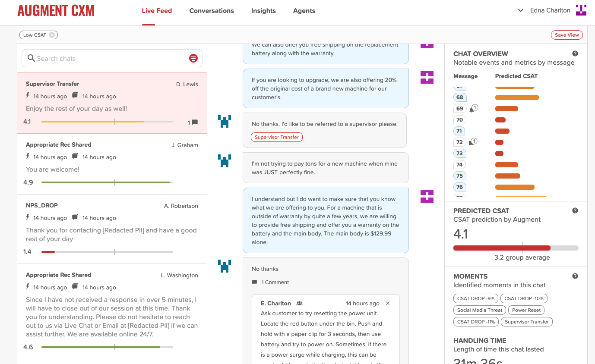The height and width of the screenshot is (364, 595).
Task: Click the 1.4 score bar on A. Robertson chat
Action: (107, 252)
